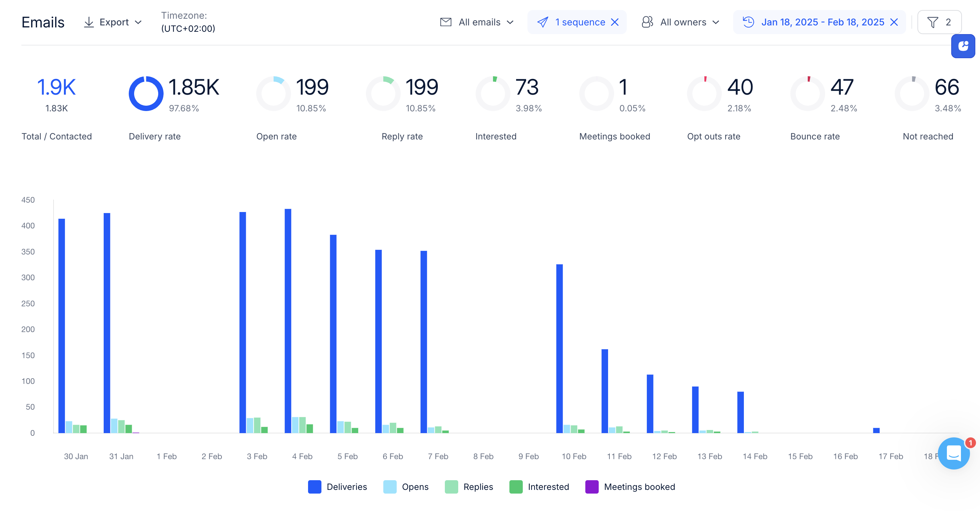Viewport: 980px width, 523px height.
Task: Click the 30 Jan deliveries bar
Action: (x=62, y=326)
